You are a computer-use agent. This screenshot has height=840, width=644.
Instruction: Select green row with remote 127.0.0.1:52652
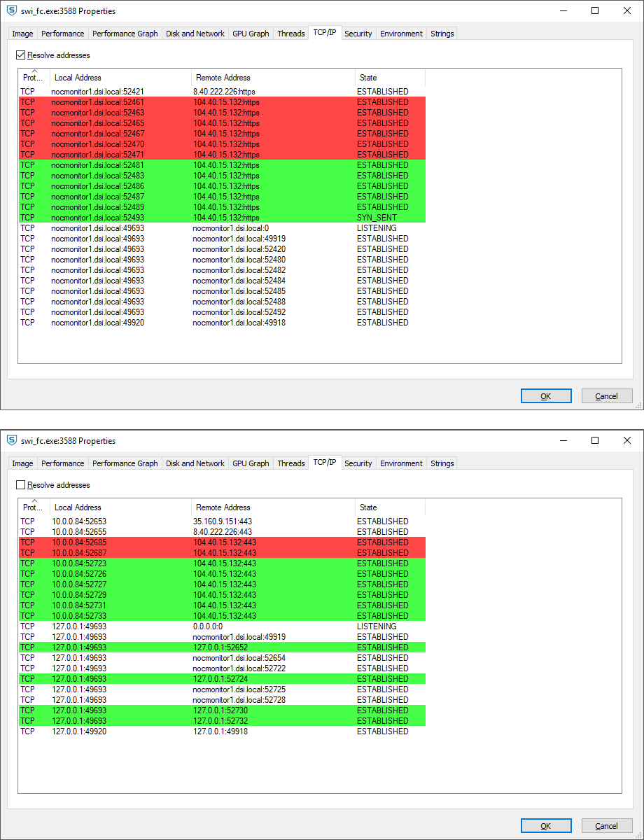[222, 647]
